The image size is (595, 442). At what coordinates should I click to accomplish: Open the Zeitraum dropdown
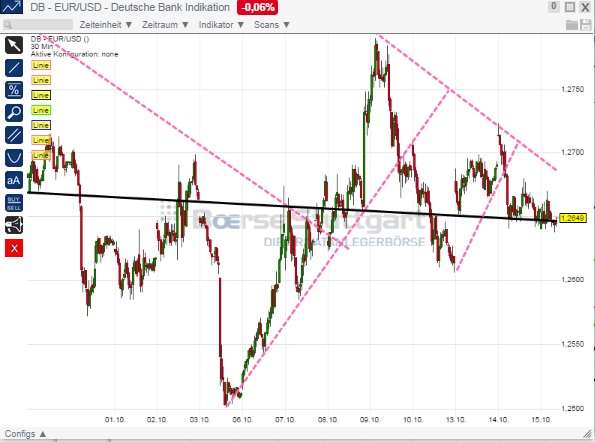165,25
